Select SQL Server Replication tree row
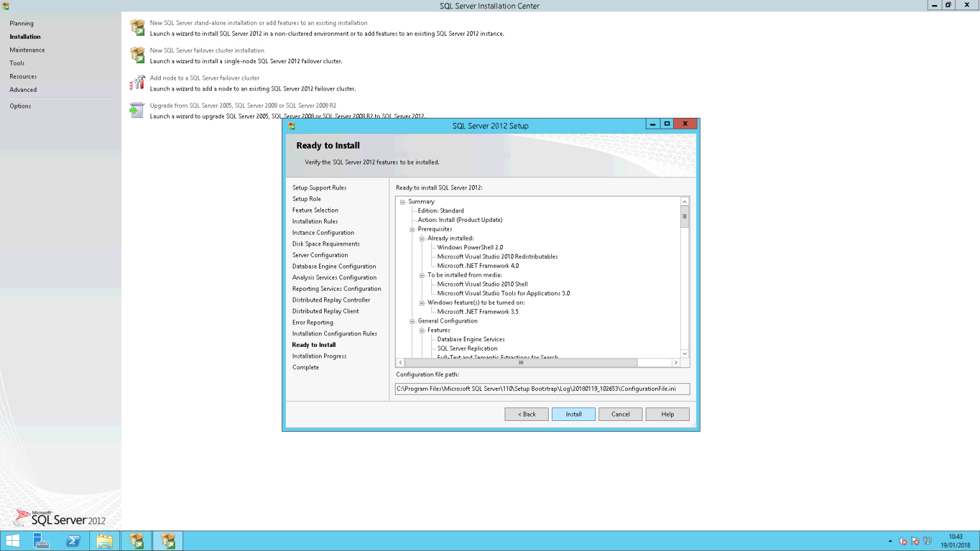Viewport: 980px width, 551px height. pos(467,349)
